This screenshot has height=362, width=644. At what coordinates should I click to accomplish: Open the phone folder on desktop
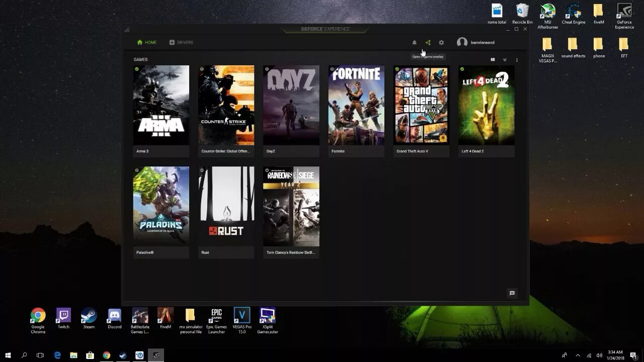(x=599, y=48)
